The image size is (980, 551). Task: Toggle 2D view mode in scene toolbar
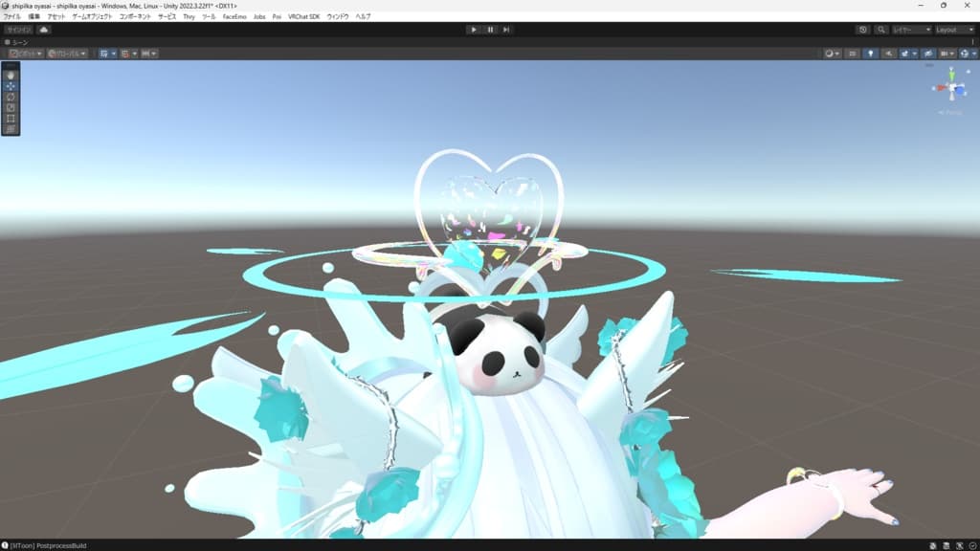coord(853,54)
